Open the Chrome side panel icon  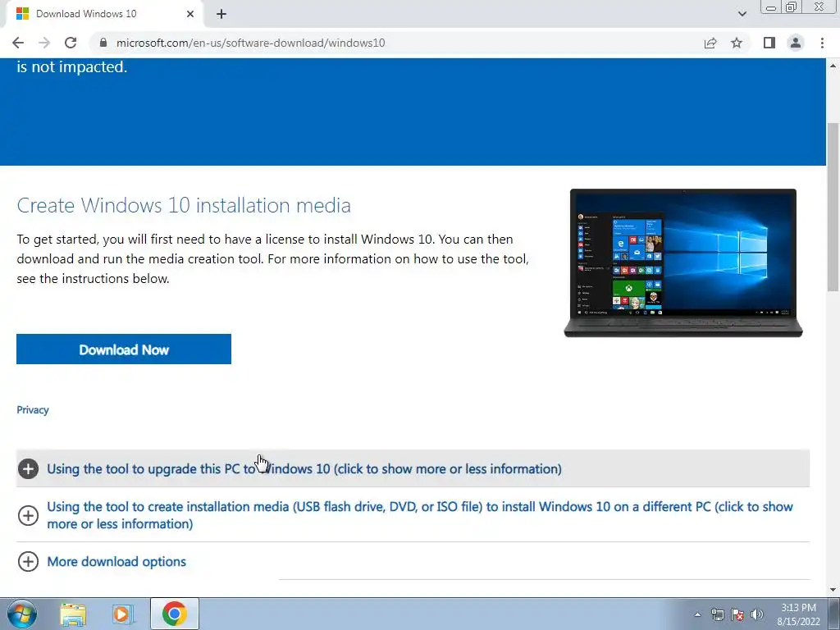pos(769,43)
